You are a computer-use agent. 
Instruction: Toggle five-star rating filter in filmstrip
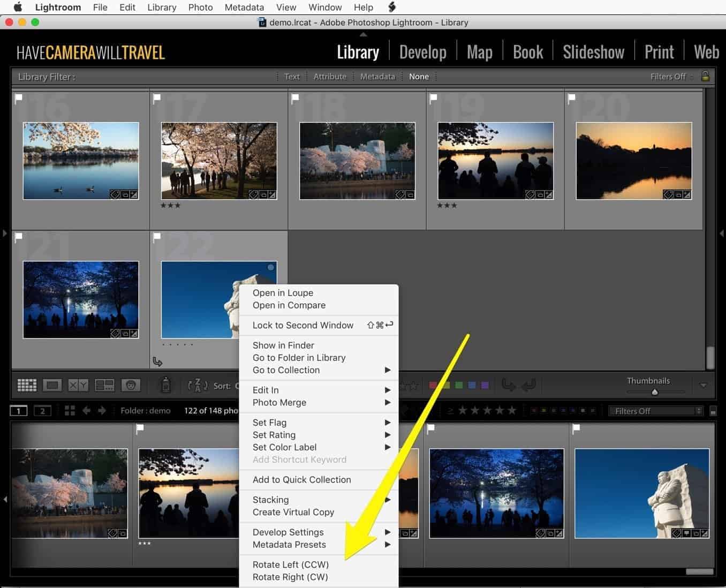511,411
